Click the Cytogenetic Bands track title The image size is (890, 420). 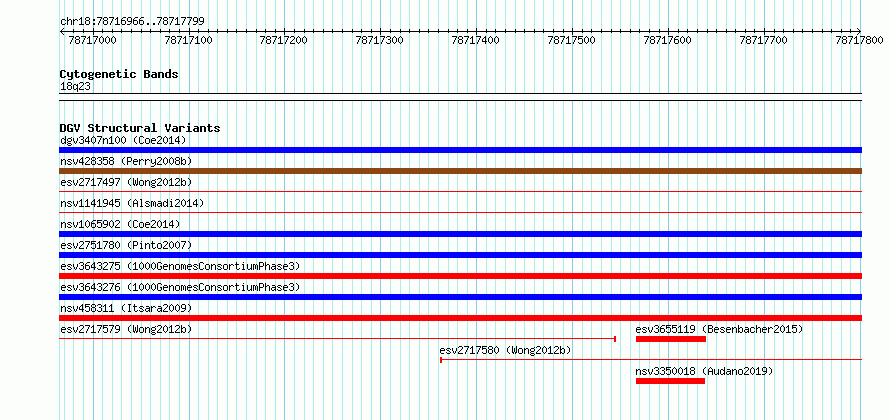point(119,74)
